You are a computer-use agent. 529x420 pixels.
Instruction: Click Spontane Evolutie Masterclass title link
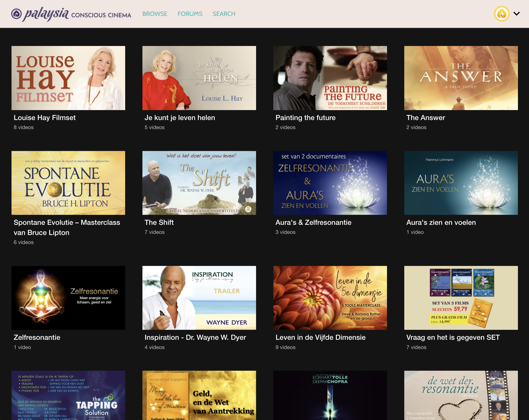point(67,227)
